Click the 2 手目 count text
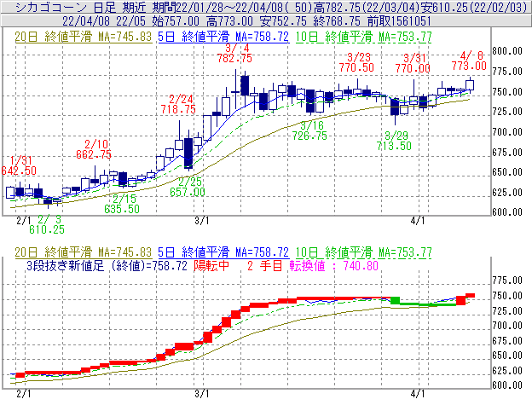 (264, 265)
